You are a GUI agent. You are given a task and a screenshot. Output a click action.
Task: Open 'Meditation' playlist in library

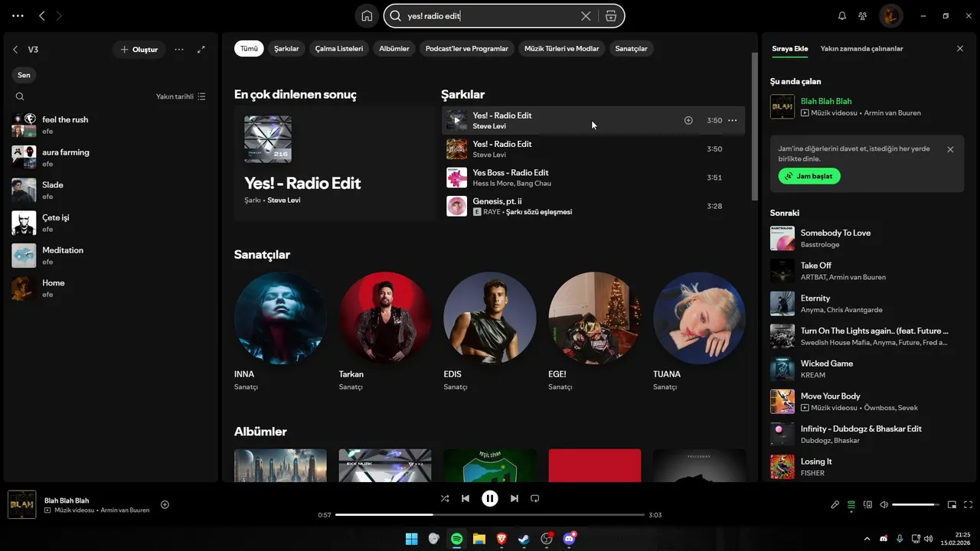pyautogui.click(x=111, y=256)
